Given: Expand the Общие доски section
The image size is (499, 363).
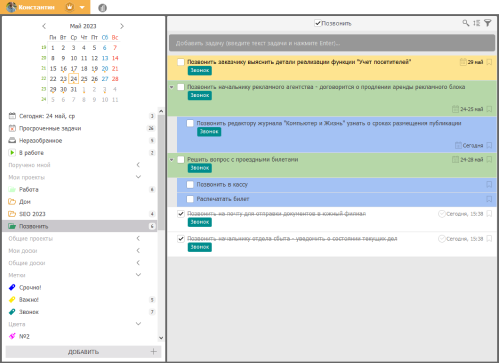Looking at the screenshot, I should point(138,263).
